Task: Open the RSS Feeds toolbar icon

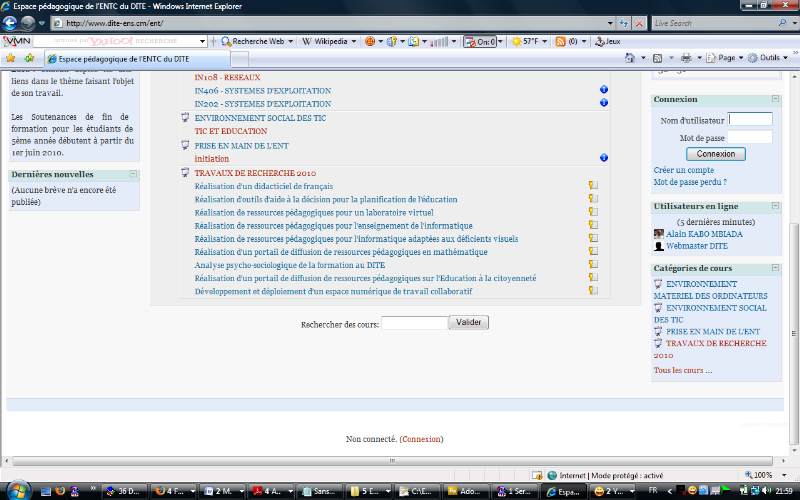Action: (658, 58)
